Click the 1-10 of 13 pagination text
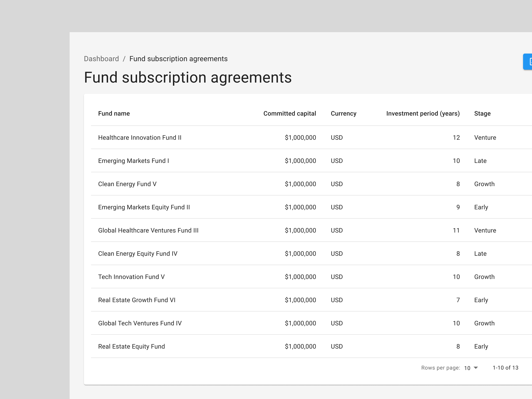Screen dimensions: 532x399 coord(505,368)
